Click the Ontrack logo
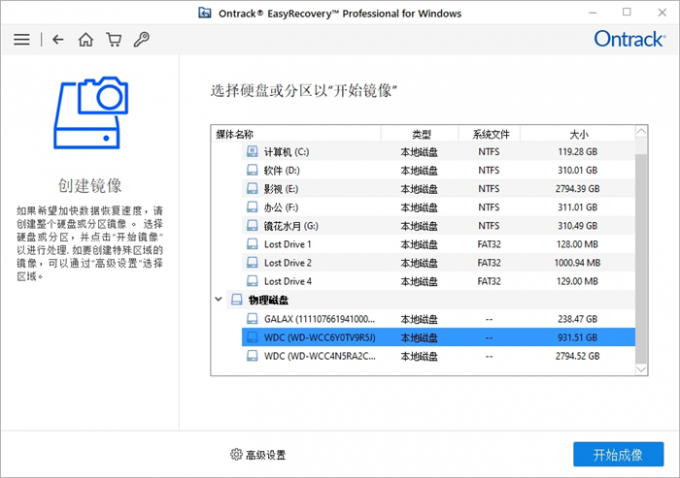 [629, 39]
